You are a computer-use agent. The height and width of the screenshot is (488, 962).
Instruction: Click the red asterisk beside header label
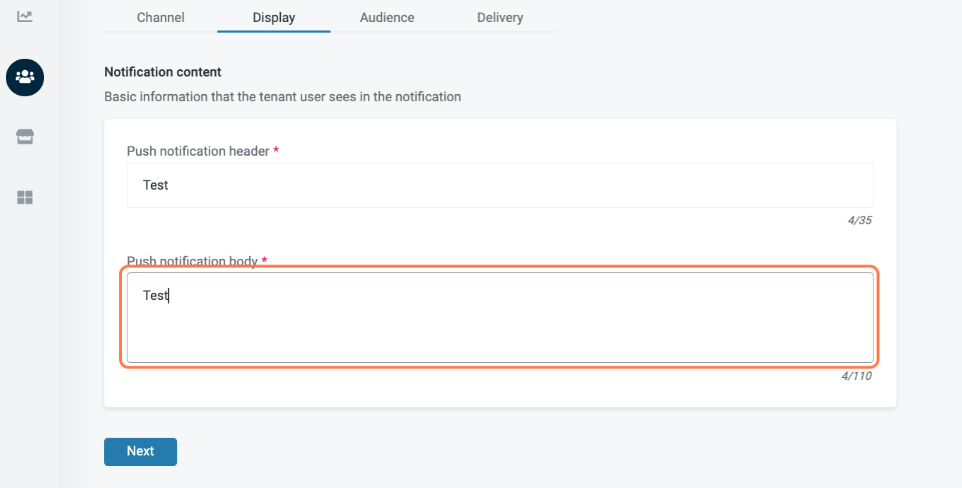pos(276,151)
